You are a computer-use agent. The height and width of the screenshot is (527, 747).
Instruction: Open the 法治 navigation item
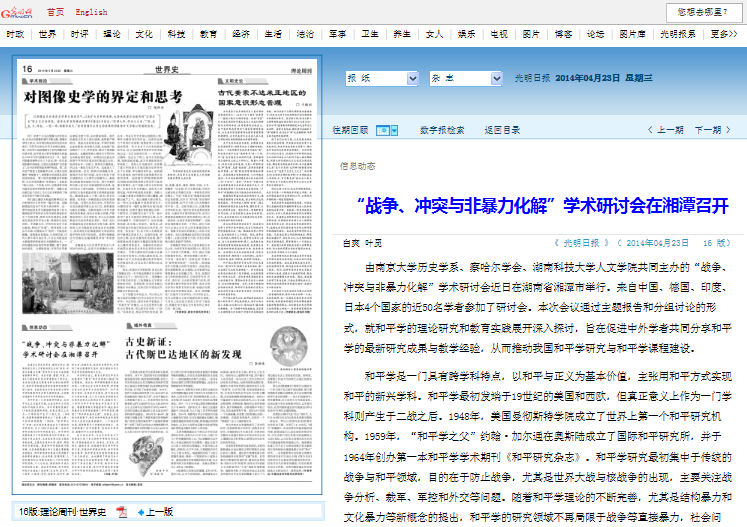point(305,34)
